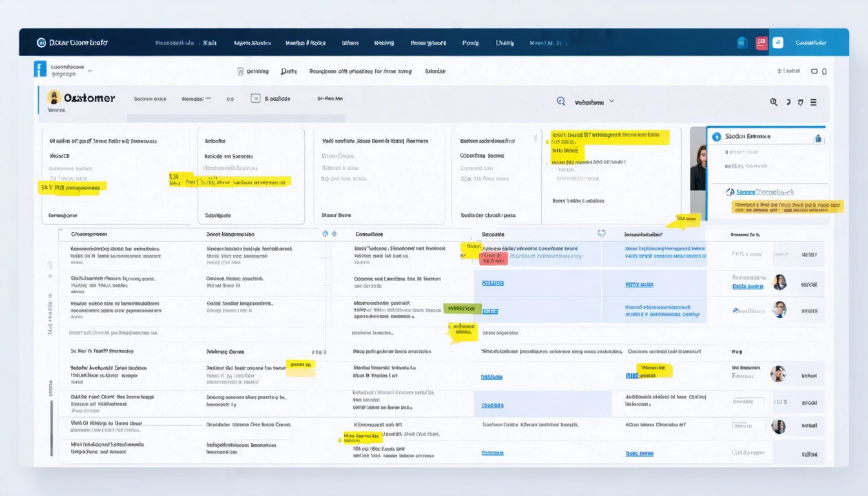The height and width of the screenshot is (496, 868).
Task: Click the circular app logo in top-left header
Action: coord(41,43)
